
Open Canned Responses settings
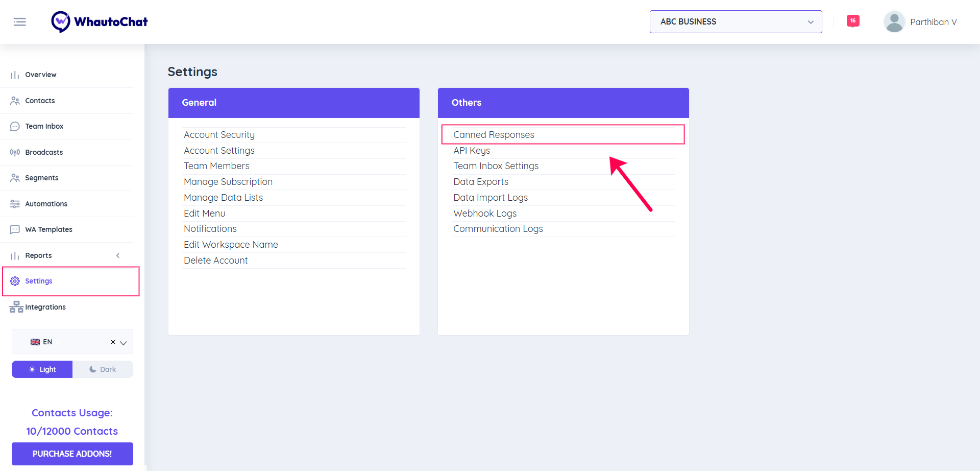pos(493,134)
